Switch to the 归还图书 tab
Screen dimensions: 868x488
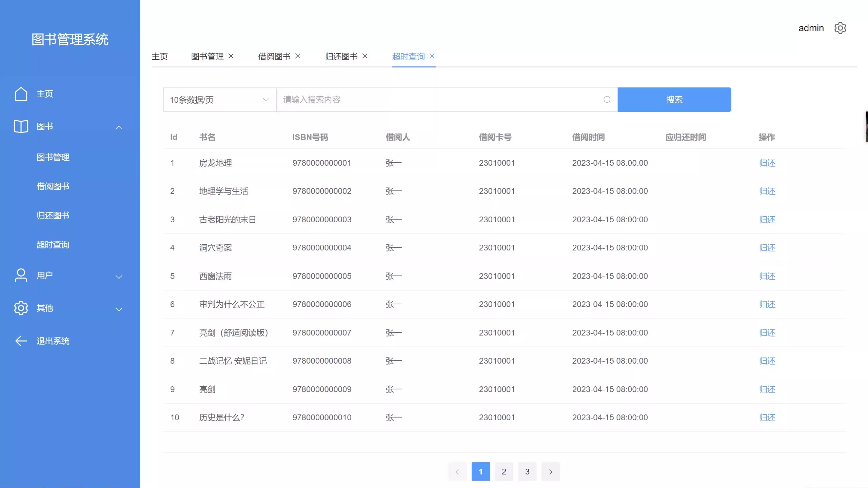341,57
